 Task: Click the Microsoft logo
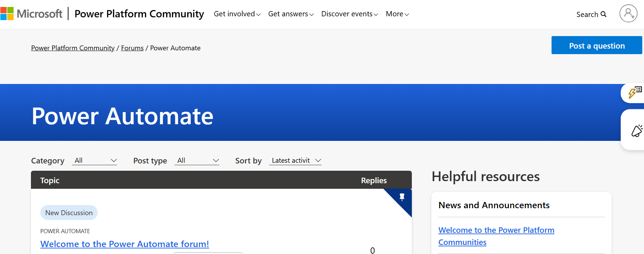click(x=31, y=14)
